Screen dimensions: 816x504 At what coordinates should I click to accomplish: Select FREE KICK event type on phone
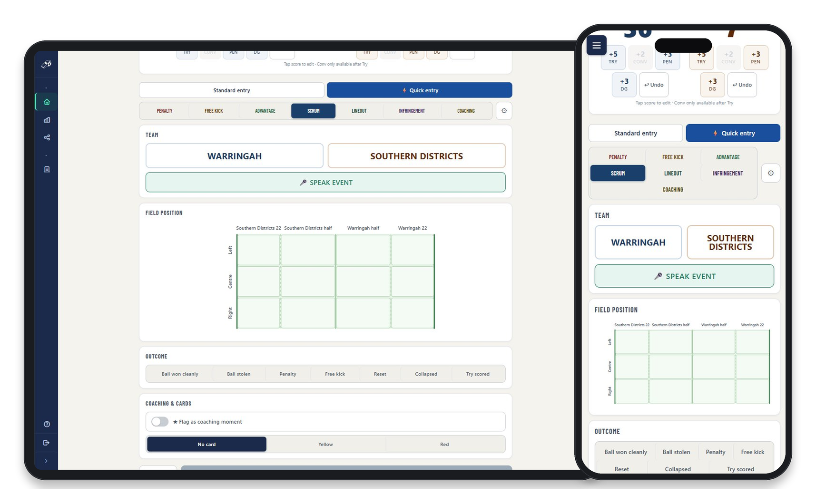pyautogui.click(x=673, y=157)
